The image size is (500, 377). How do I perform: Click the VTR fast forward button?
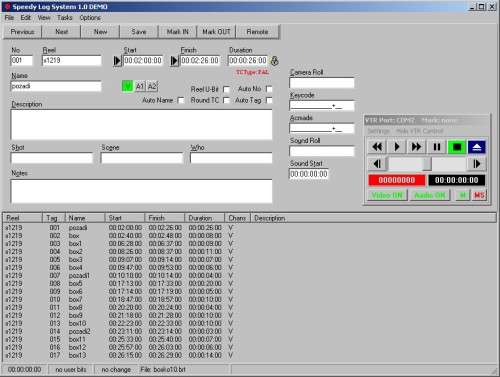click(416, 147)
